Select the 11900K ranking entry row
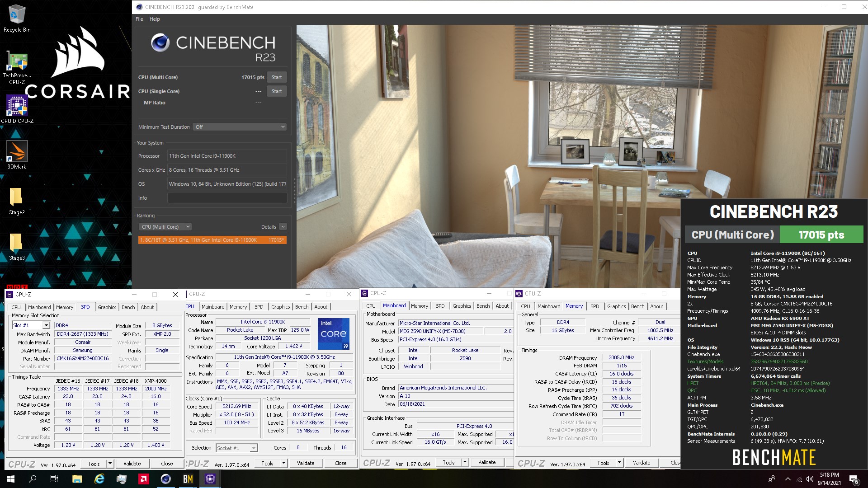This screenshot has width=868, height=488. click(x=212, y=240)
